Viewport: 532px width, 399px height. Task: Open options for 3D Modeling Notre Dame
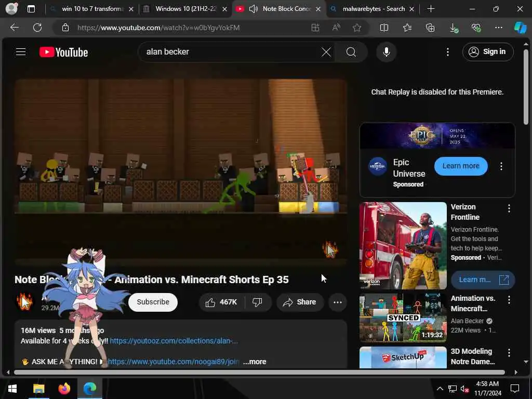pos(509,353)
